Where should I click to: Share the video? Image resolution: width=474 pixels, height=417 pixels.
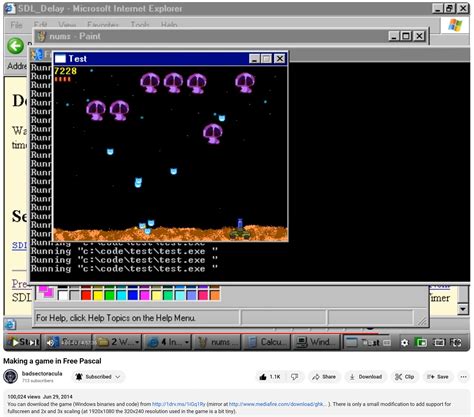324,377
